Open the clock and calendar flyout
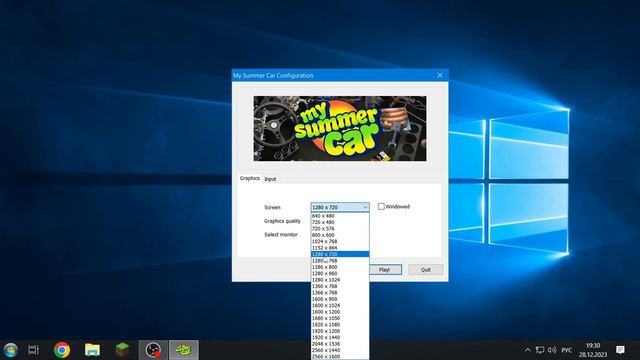Screen dimensions: 640x360 tap(593, 350)
